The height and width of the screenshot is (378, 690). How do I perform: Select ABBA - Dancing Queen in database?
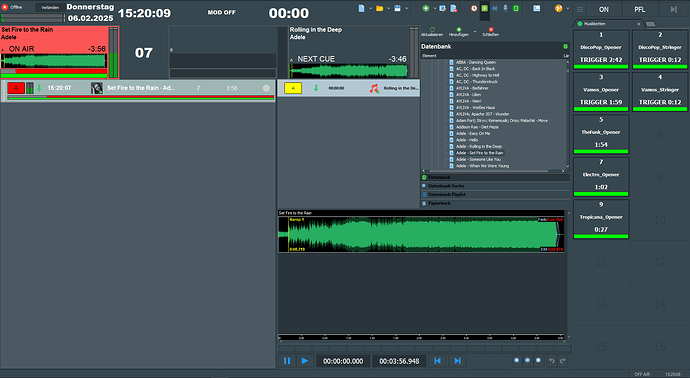pyautogui.click(x=476, y=62)
